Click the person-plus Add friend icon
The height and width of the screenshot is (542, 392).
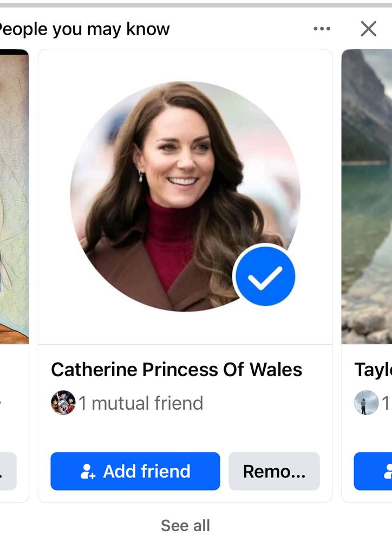[87, 471]
